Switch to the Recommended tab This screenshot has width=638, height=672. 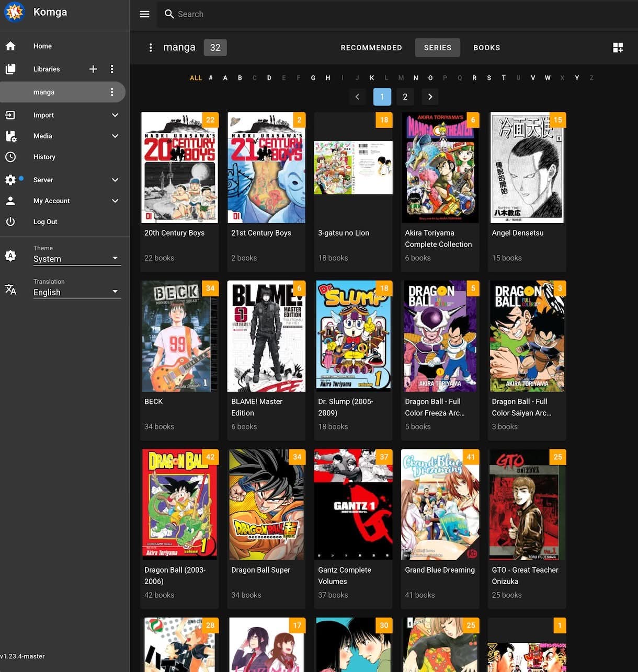371,48
